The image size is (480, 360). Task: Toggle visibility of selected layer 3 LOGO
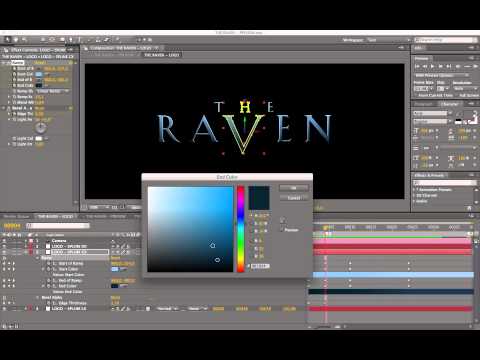click(x=4, y=252)
